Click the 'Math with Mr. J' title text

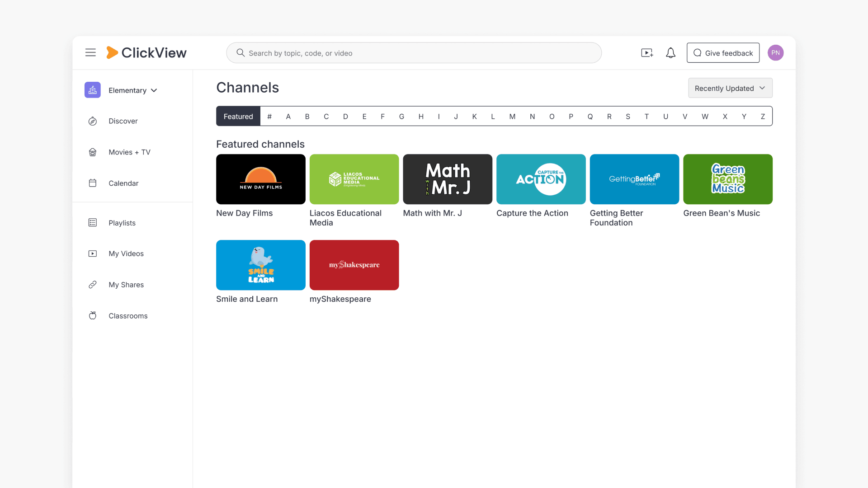[432, 213]
